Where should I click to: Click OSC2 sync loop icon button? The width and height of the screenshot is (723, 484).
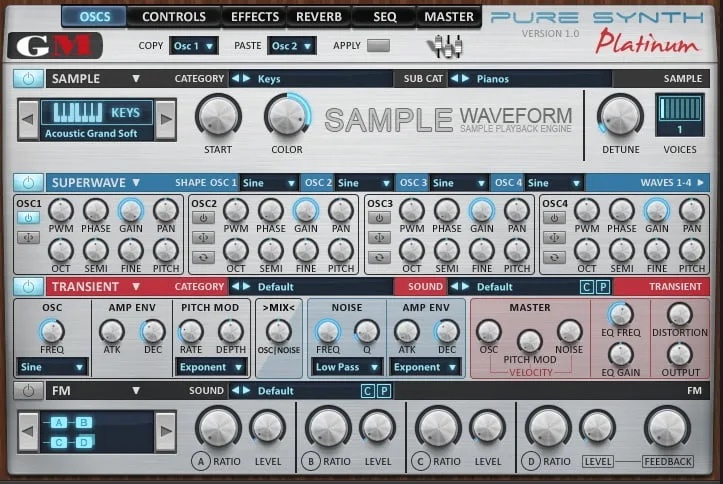203,257
